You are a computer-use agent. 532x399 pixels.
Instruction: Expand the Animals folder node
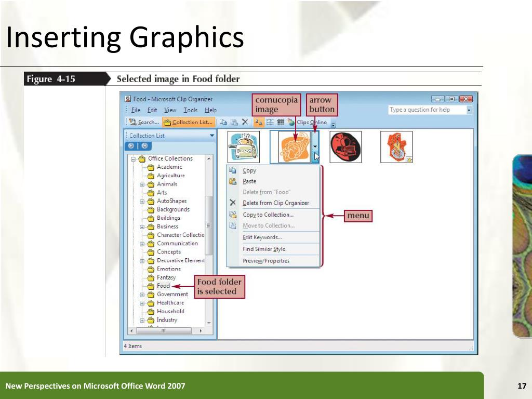[x=142, y=184]
